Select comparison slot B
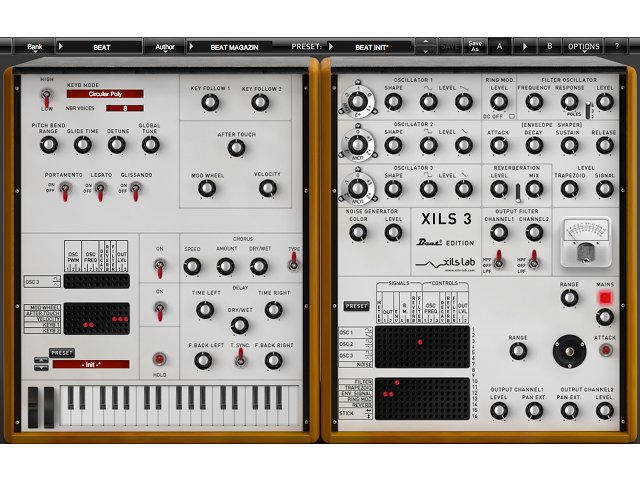The height and width of the screenshot is (480, 640). tap(549, 46)
